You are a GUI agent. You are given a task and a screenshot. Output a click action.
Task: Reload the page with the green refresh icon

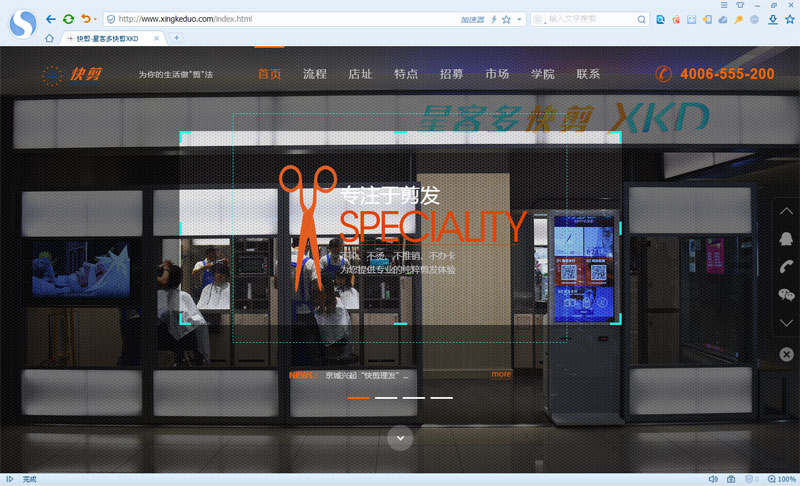68,19
